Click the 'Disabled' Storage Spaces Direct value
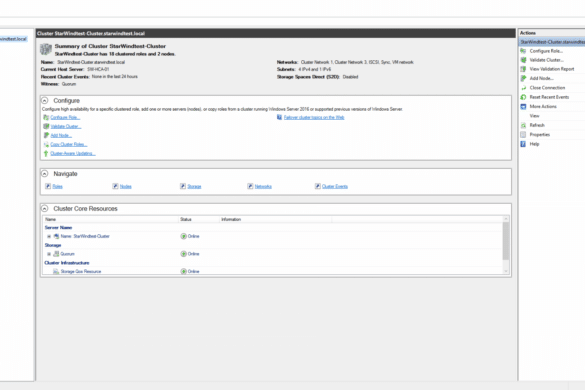Image resolution: width=585 pixels, height=390 pixels. [x=350, y=77]
